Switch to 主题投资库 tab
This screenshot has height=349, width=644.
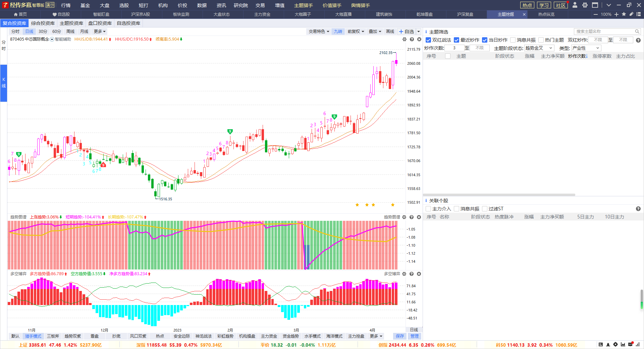pyautogui.click(x=71, y=23)
